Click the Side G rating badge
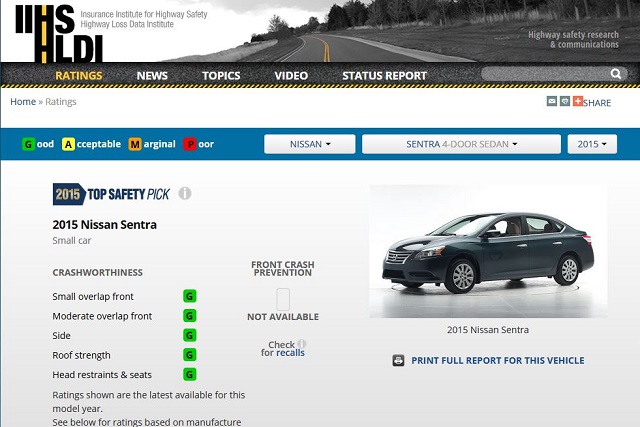The height and width of the screenshot is (427, 640). (x=189, y=335)
